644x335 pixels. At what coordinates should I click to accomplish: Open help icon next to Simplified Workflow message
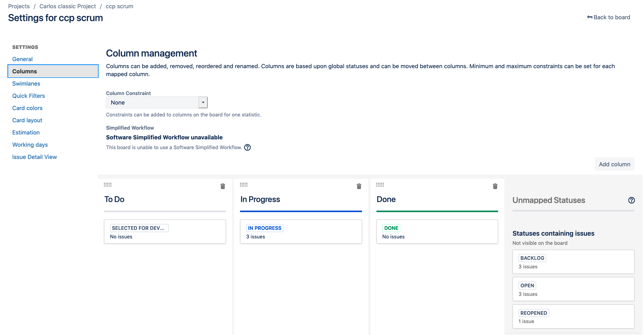[247, 147]
